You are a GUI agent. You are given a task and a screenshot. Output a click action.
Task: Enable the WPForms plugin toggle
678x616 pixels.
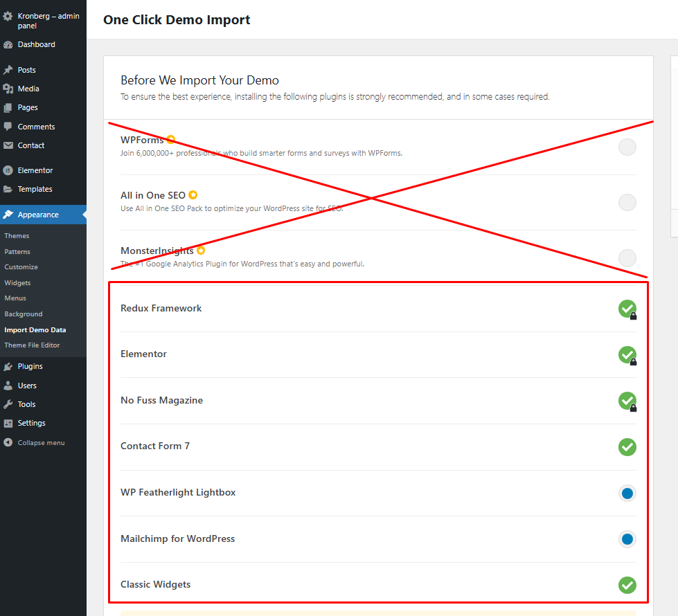click(x=627, y=147)
